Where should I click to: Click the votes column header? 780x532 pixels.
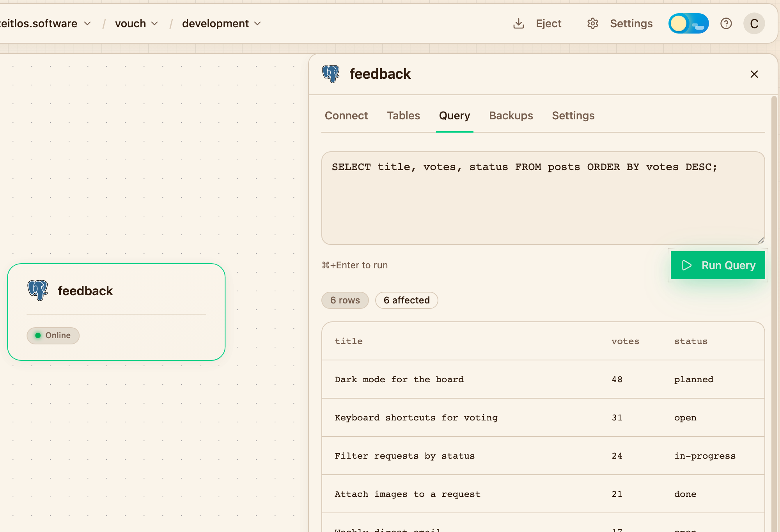click(625, 341)
